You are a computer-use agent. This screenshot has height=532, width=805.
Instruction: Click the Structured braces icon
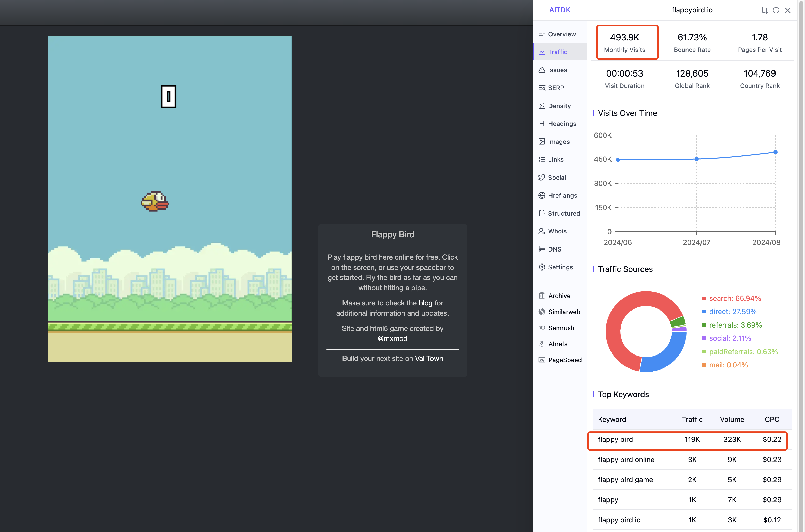(542, 213)
